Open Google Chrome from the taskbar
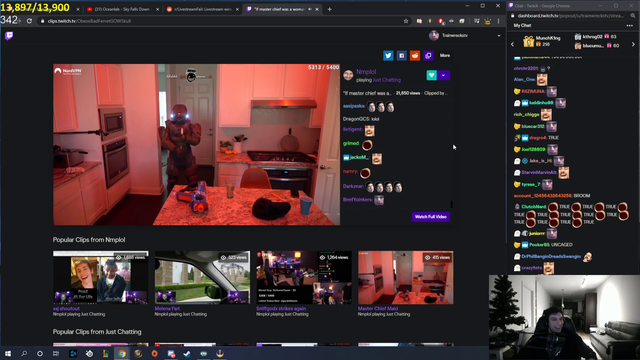640x360 pixels. 122,353
